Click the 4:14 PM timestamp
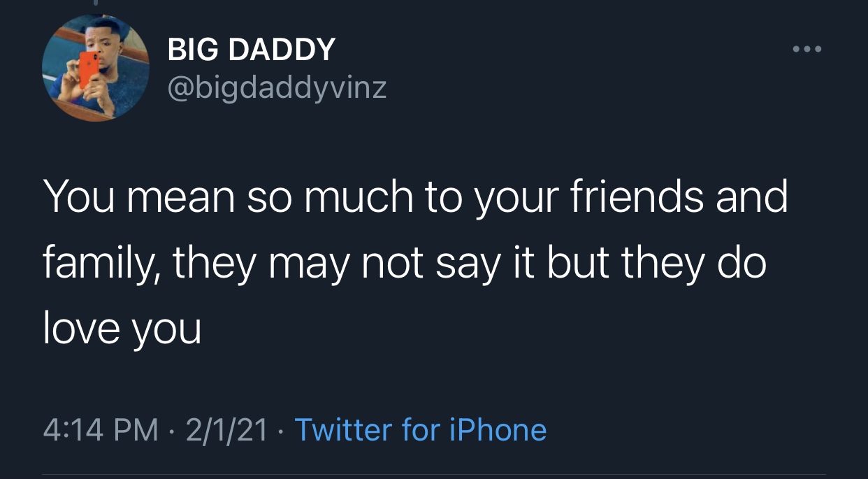Image resolution: width=868 pixels, height=479 pixels. click(101, 429)
